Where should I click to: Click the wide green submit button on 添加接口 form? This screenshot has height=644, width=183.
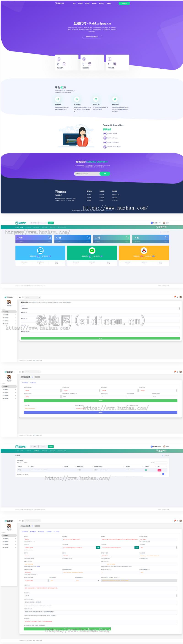[100, 338]
